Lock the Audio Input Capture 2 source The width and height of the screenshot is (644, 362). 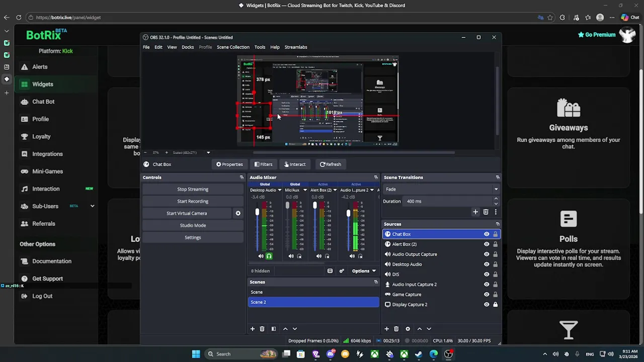pos(495,285)
